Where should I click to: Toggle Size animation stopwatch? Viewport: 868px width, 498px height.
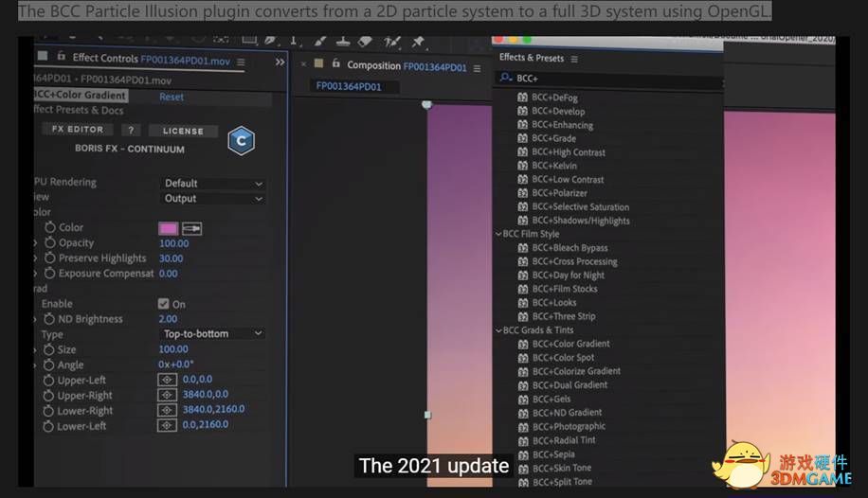coord(48,349)
